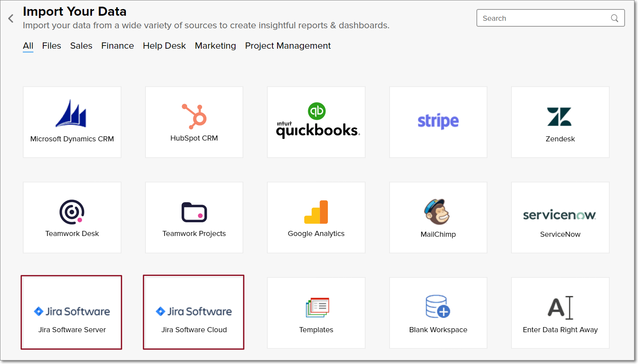Click the Enter Data Right Away icon
This screenshot has height=364, width=638.
561,307
